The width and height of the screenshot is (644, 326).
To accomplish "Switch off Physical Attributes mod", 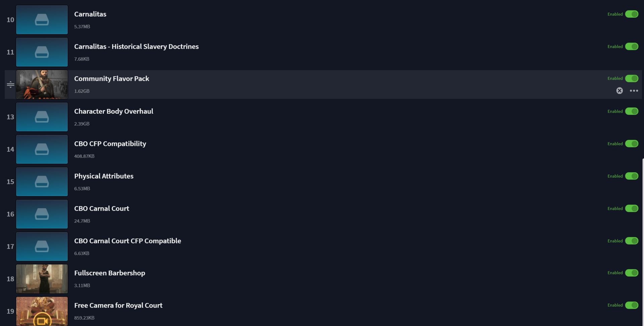I will (x=632, y=176).
